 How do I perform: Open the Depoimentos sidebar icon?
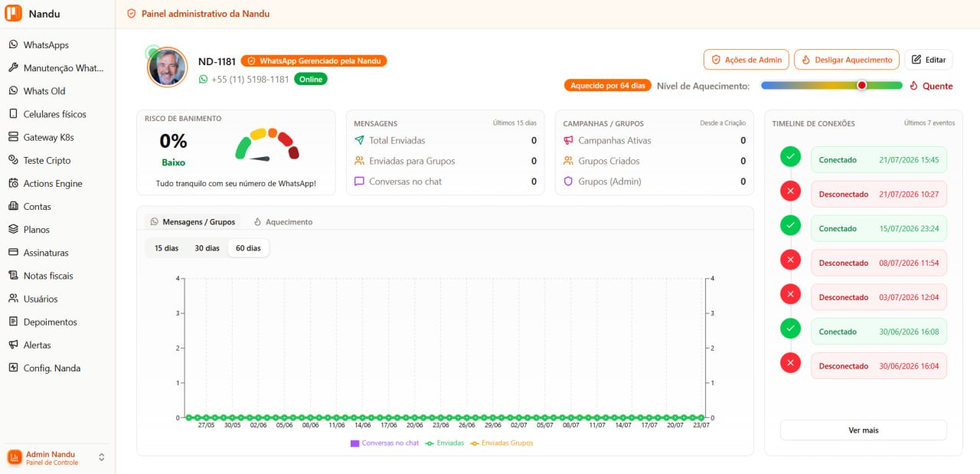[13, 322]
